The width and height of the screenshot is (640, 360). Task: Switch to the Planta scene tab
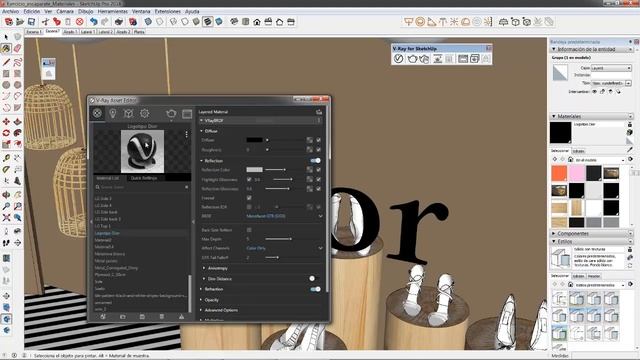point(139,31)
